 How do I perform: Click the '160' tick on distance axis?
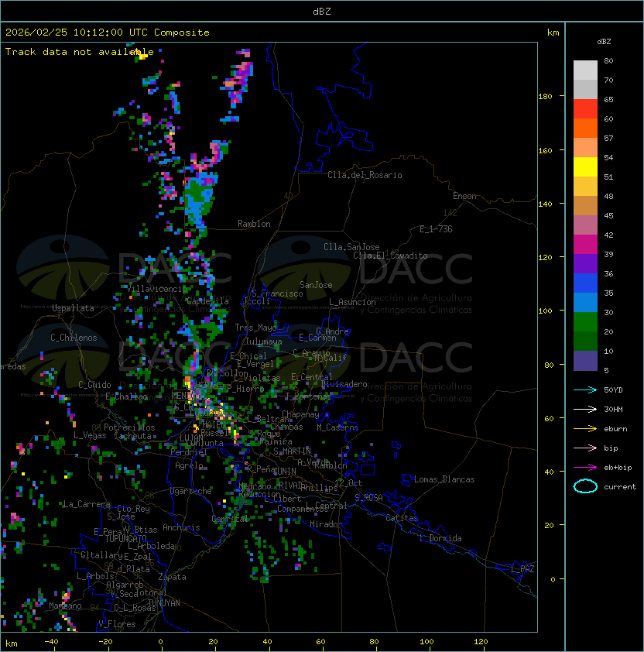click(545, 150)
